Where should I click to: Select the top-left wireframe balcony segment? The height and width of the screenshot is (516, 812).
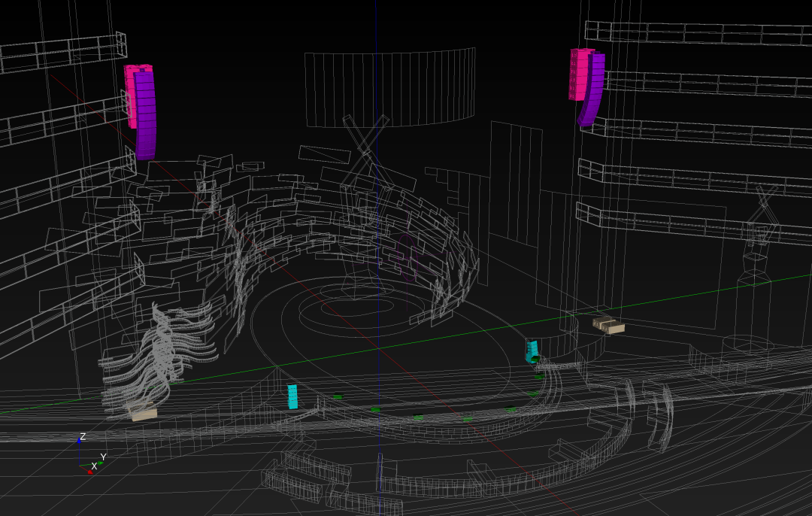[64, 53]
